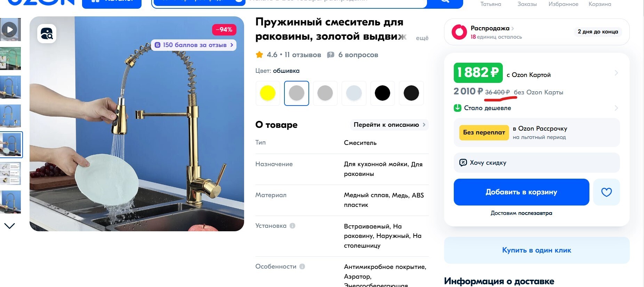Open Ozon Card price details chevron

(x=616, y=73)
